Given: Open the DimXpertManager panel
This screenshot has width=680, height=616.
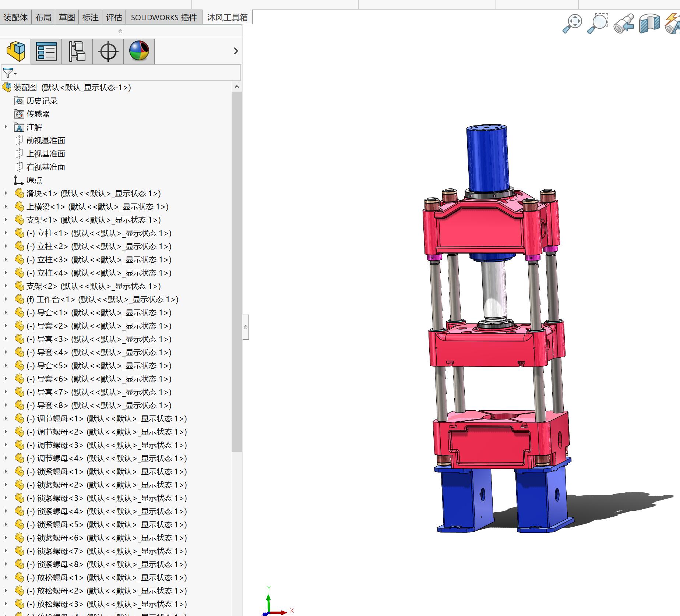Looking at the screenshot, I should [x=107, y=51].
